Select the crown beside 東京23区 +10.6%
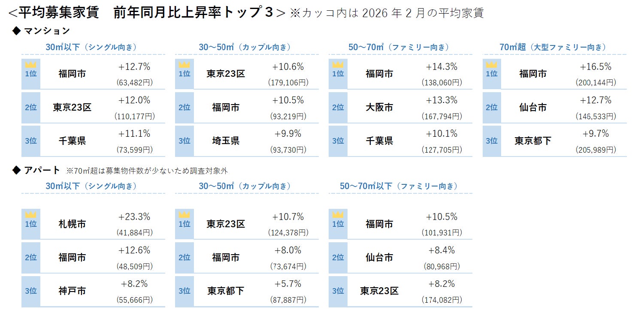 coord(184,65)
